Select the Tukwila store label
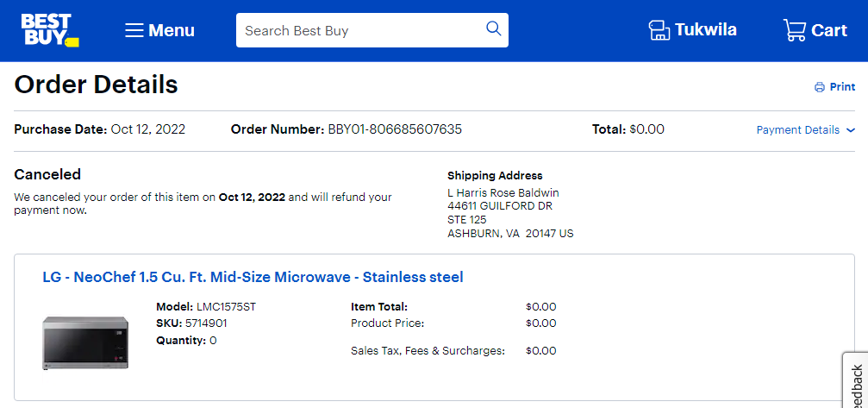 click(706, 30)
